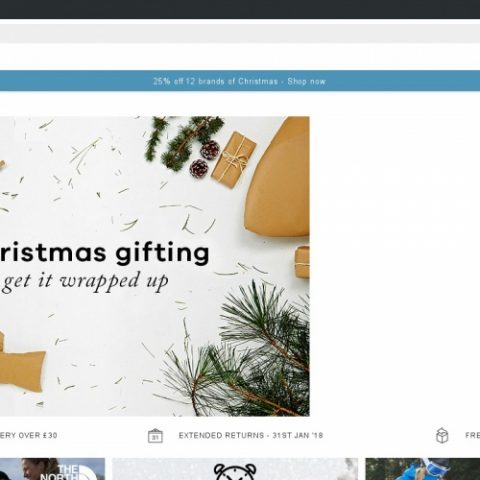This screenshot has width=480, height=480.
Task: Click the pine cones in the hero image
Action: coord(204,159)
